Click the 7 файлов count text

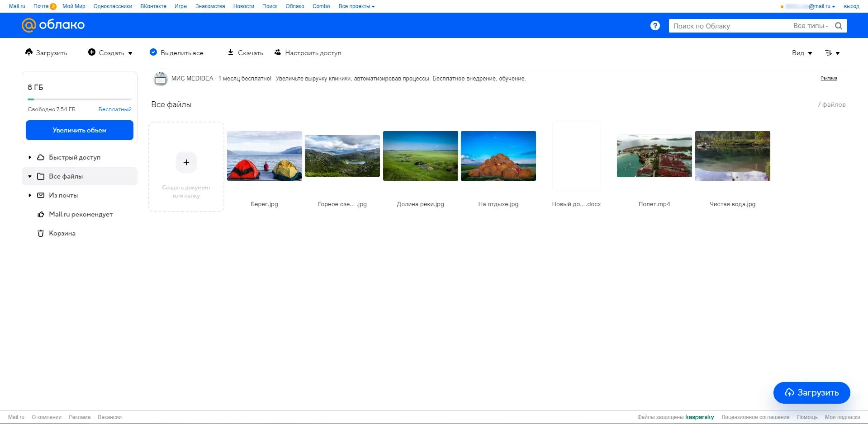(831, 104)
